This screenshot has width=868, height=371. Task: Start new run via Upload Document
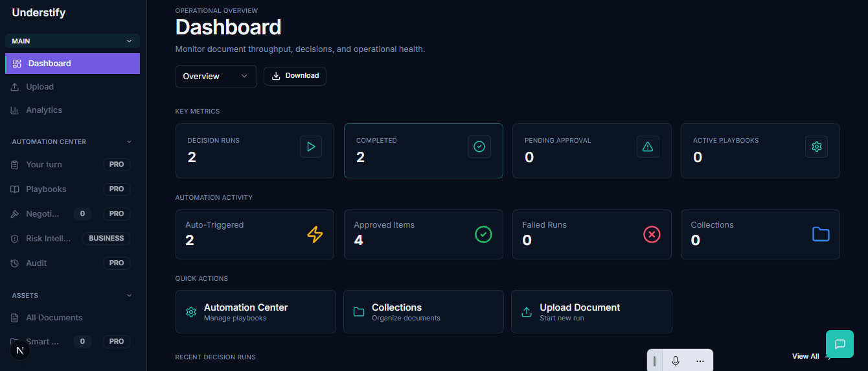coord(591,312)
